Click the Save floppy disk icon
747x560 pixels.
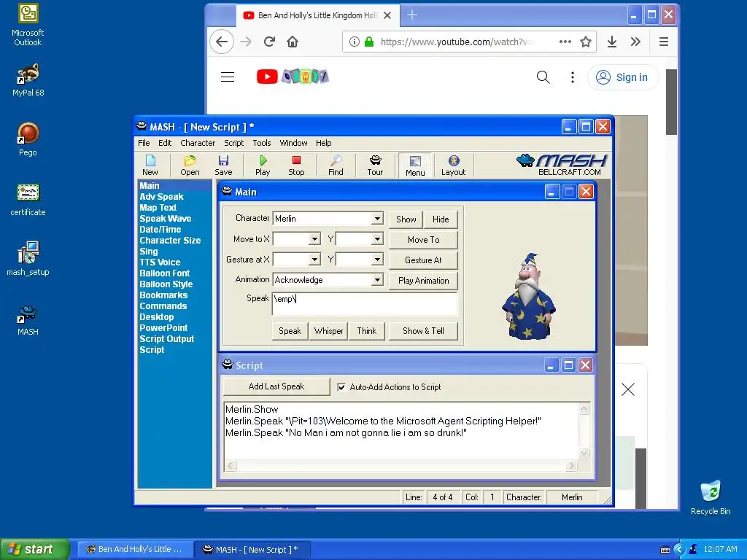point(223,166)
